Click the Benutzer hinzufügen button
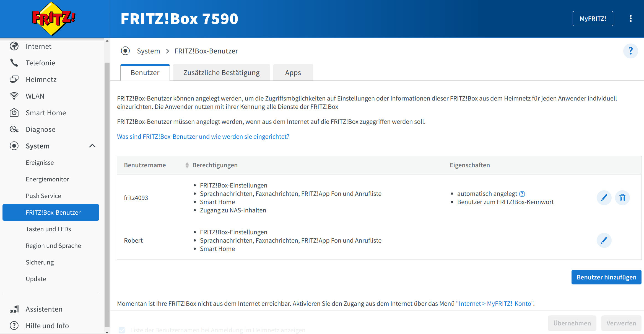The width and height of the screenshot is (644, 334). pos(606,277)
